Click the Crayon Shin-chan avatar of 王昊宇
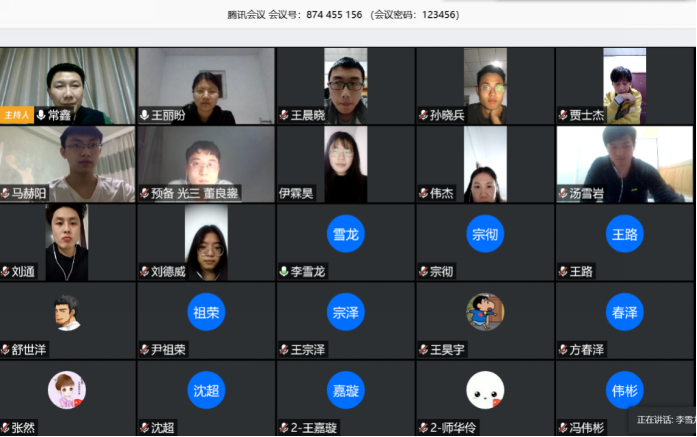Screen dimensions: 697x437 pyautogui.click(x=485, y=312)
